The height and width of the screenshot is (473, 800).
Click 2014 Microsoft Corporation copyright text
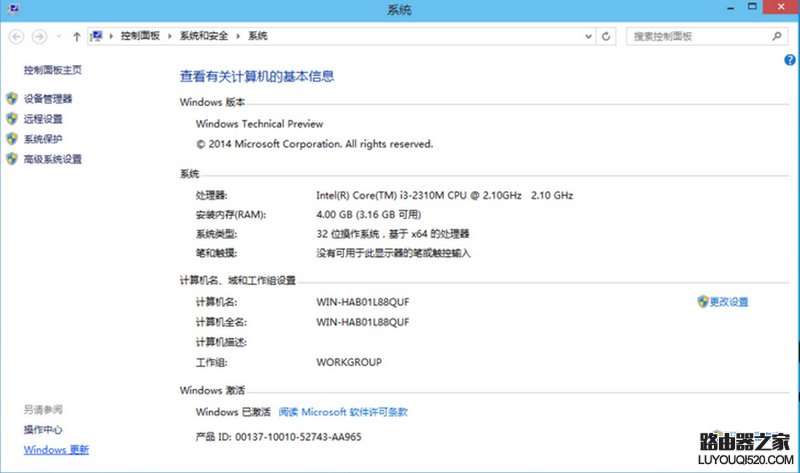[314, 144]
